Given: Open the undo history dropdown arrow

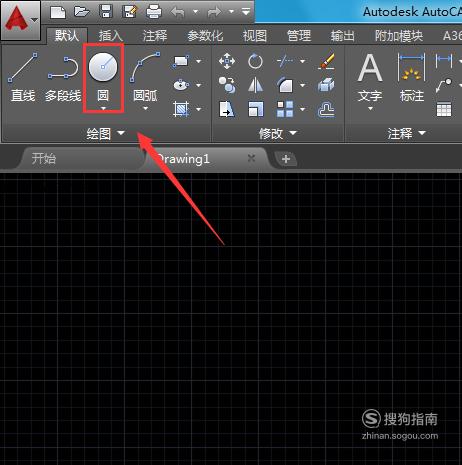Looking at the screenshot, I should [195, 12].
